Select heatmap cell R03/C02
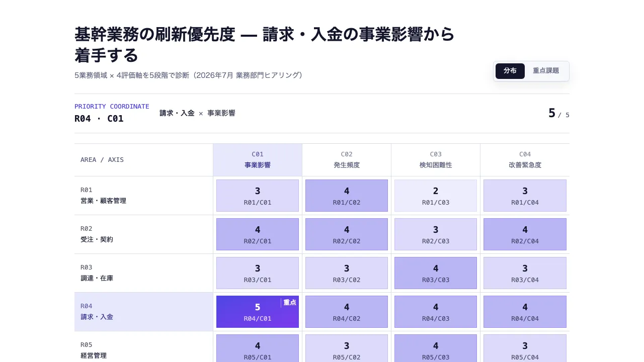 [x=347, y=273]
